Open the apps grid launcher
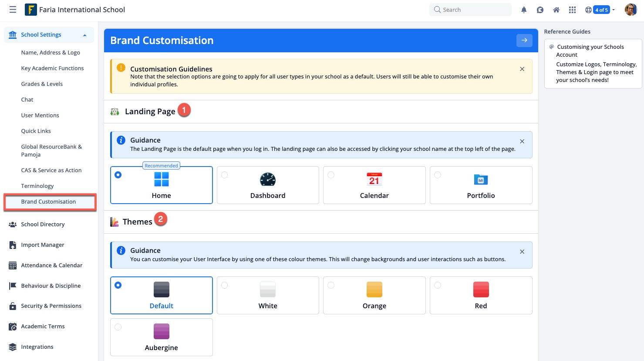Viewport: 644px width, 361px height. pos(572,10)
